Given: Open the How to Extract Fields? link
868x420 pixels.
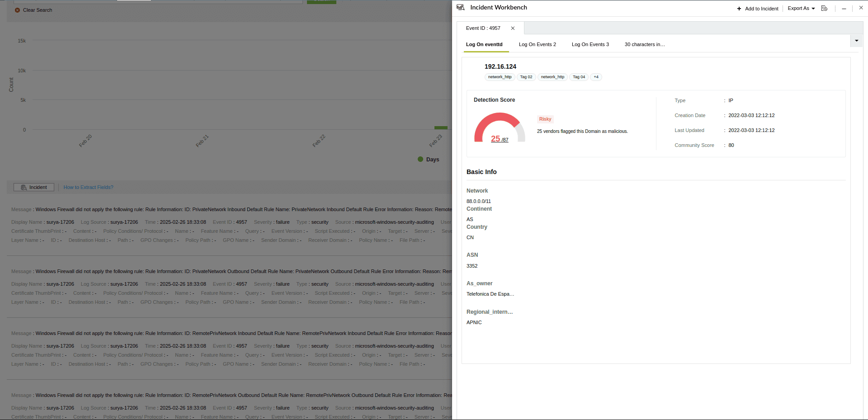Looking at the screenshot, I should [89, 187].
